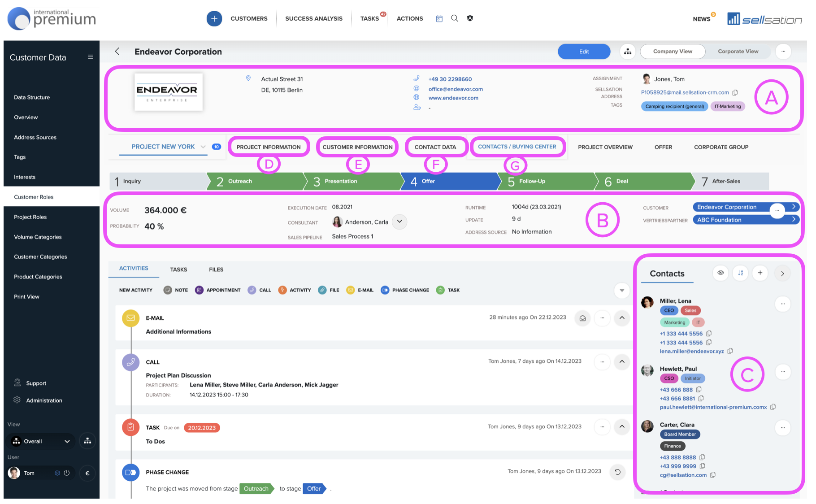The width and height of the screenshot is (816, 504).
Task: Open the activities filter icon
Action: click(x=622, y=291)
